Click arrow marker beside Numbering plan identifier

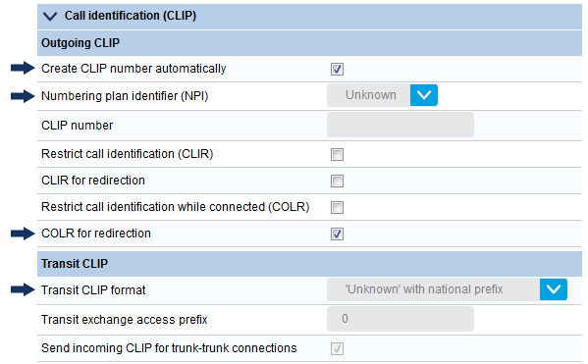click(x=23, y=96)
